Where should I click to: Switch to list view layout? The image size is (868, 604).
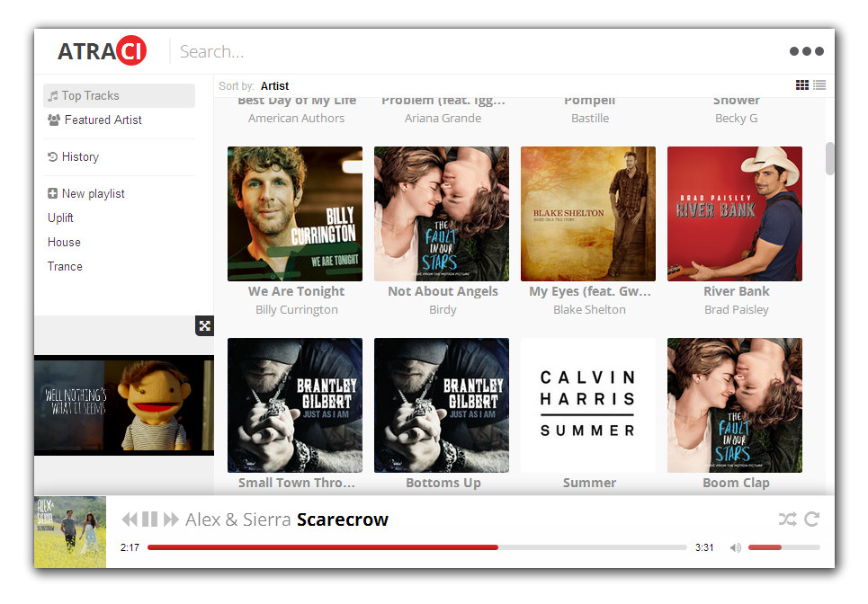[819, 85]
